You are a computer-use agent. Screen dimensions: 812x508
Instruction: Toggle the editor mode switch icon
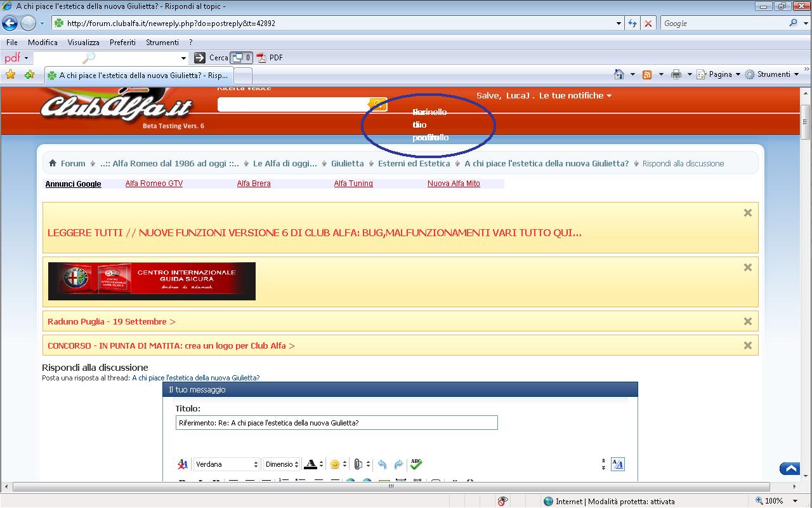point(617,464)
